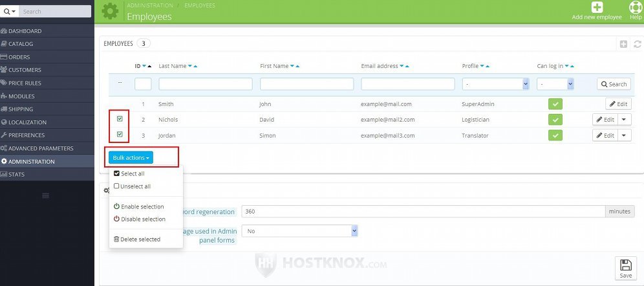The width and height of the screenshot is (644, 286).
Task: Expand actions arrow next to Nichols Edit
Action: click(625, 120)
